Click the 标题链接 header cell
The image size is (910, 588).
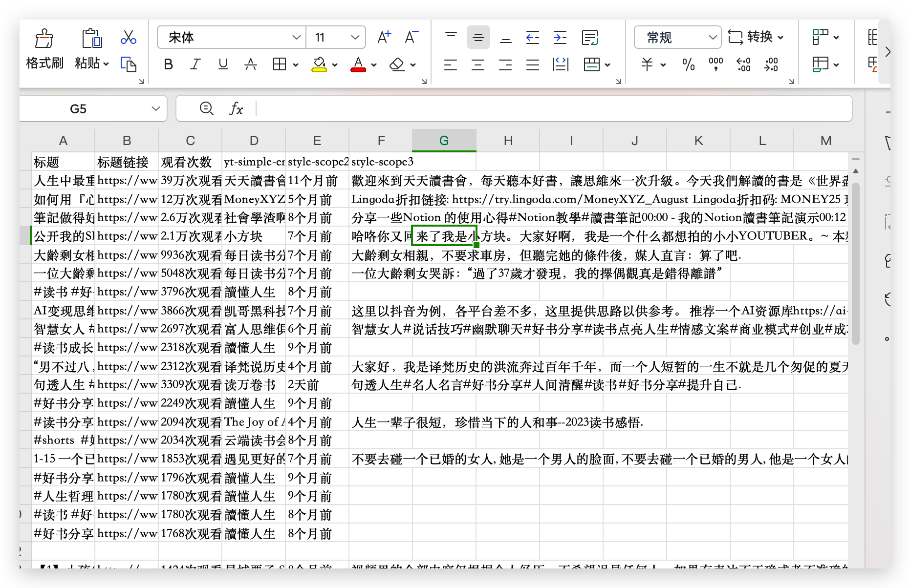tap(127, 162)
